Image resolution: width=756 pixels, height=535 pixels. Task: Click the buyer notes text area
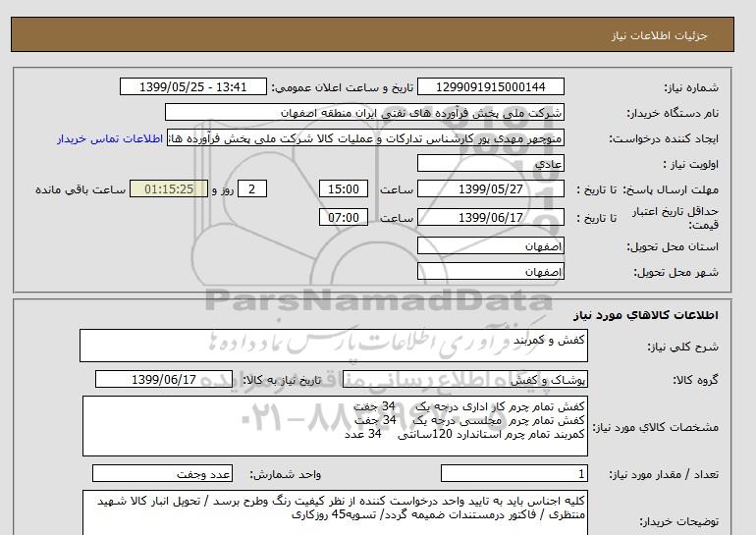pos(335,513)
